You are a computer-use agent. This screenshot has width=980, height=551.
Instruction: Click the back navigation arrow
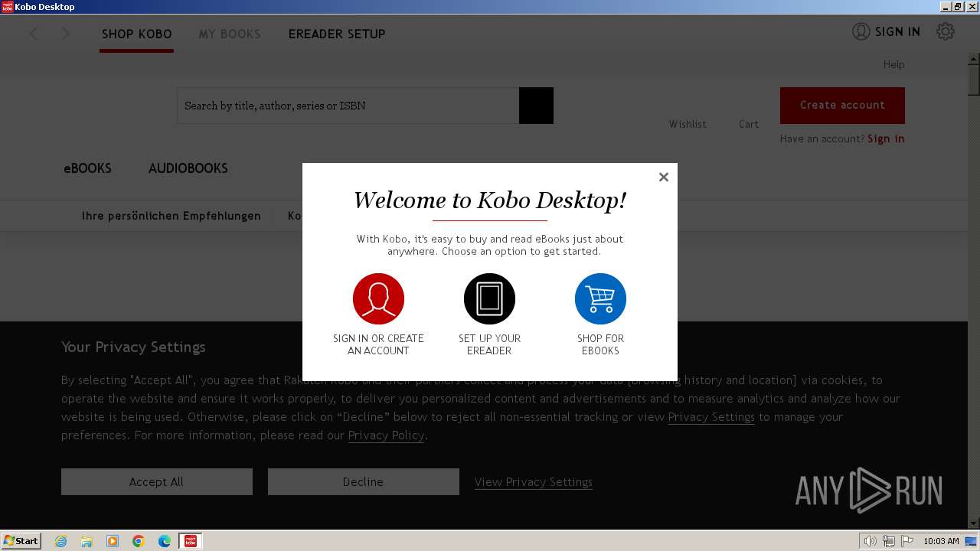[x=34, y=34]
